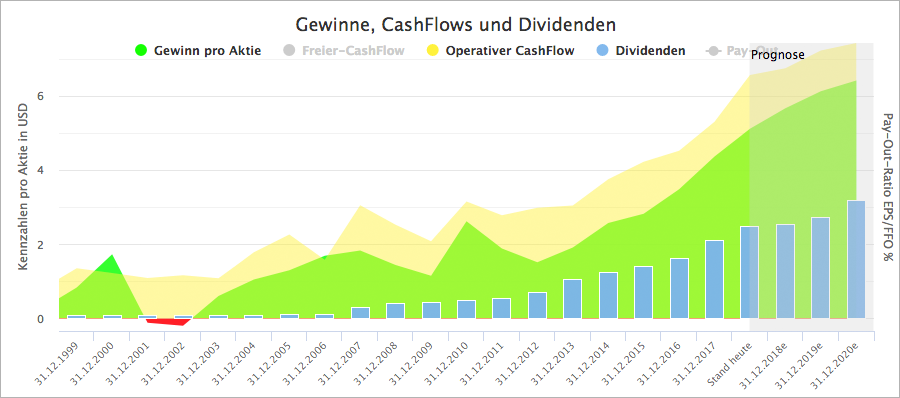The image size is (900, 398).
Task: Click the red negative earnings area near 2002
Action: (169, 322)
